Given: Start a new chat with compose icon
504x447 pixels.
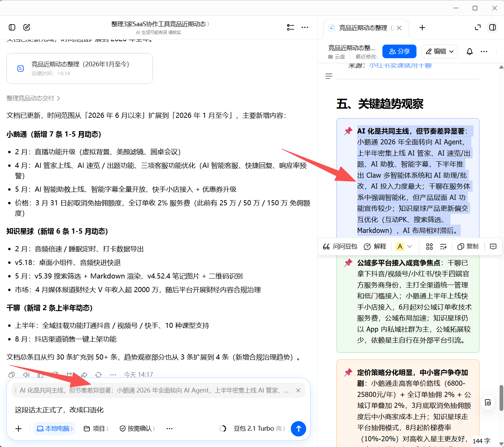Looking at the screenshot, I should [x=27, y=27].
